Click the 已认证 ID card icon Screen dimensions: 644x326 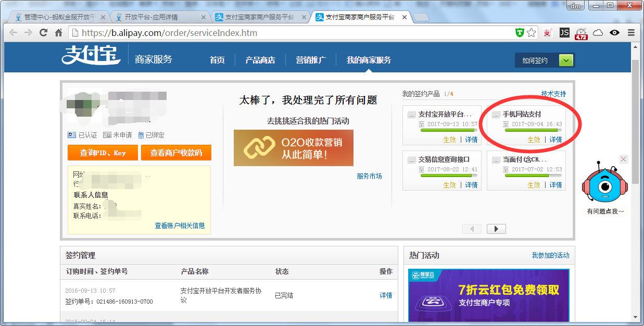click(72, 135)
